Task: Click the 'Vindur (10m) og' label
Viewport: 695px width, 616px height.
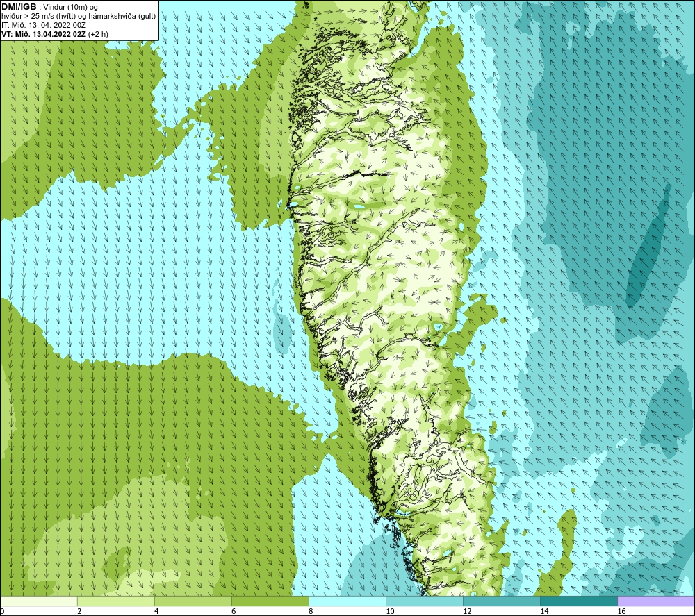Action: tap(70, 8)
